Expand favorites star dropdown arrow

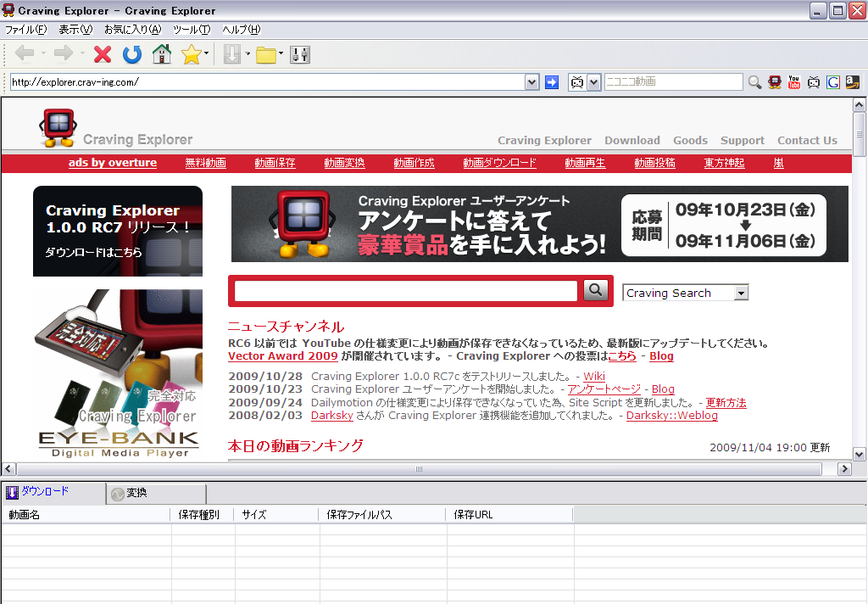[206, 53]
